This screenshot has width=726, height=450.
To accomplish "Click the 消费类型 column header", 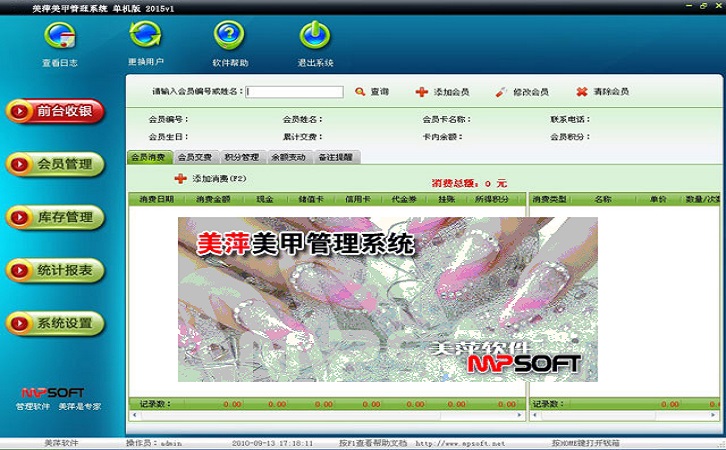I will 550,199.
